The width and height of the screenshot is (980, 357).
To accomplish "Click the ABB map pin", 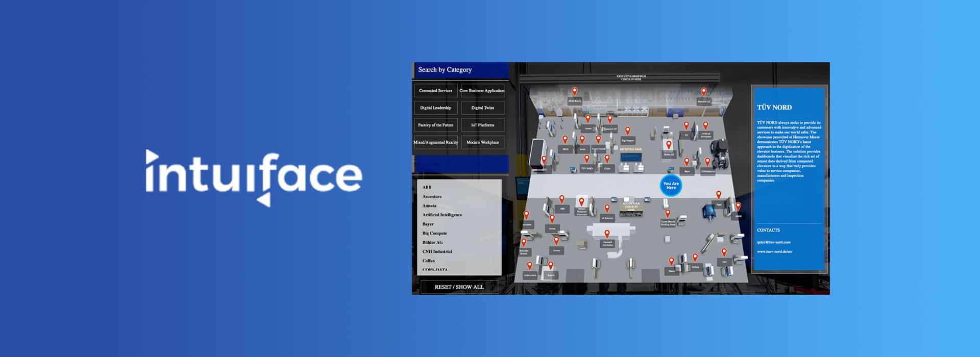I will [x=562, y=199].
